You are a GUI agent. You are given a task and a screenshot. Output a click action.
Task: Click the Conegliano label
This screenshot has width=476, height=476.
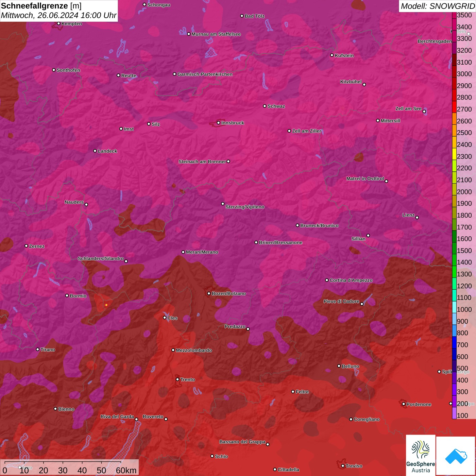(x=367, y=419)
